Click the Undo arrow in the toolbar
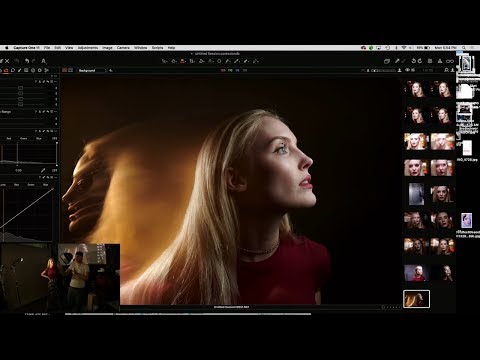The image size is (480, 360). pos(27,61)
